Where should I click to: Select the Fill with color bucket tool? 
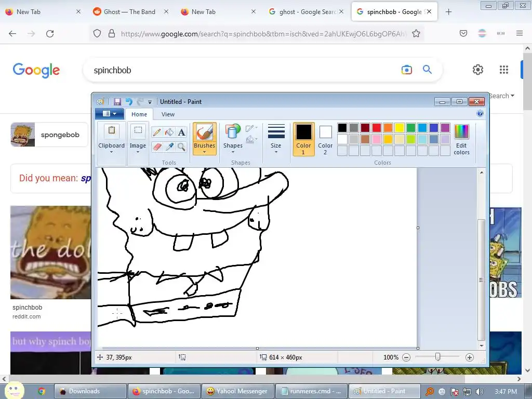click(169, 132)
